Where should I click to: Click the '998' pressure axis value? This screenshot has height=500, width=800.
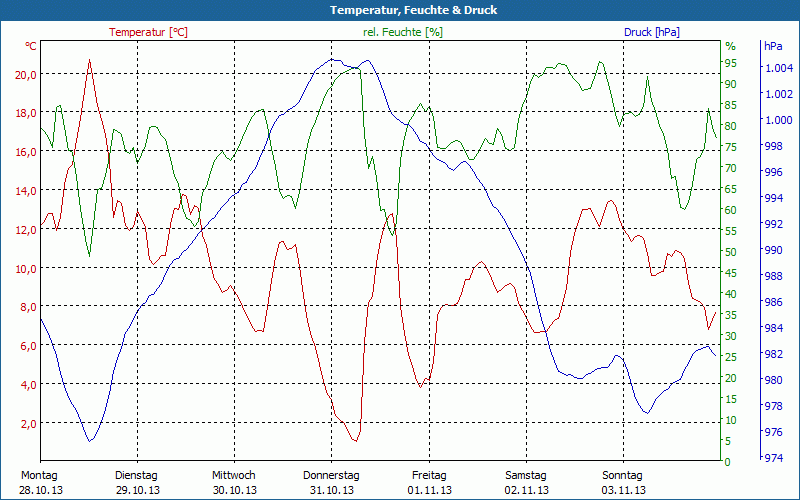tap(773, 146)
